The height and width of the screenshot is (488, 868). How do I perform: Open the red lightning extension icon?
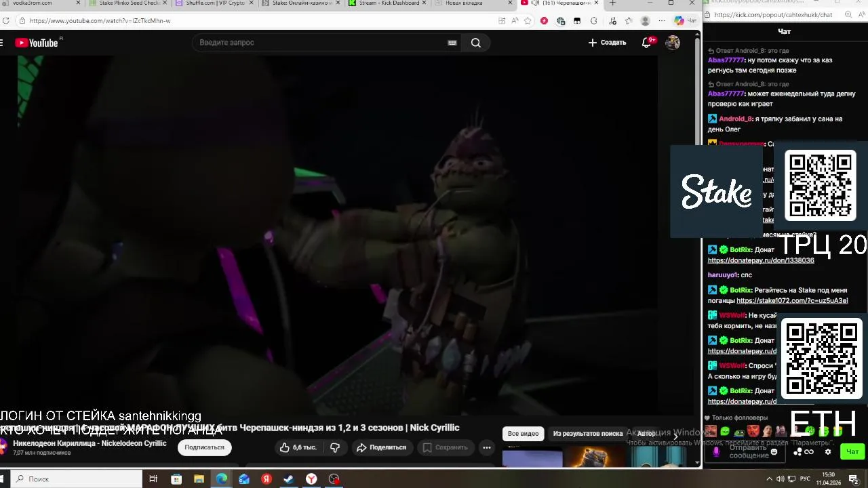pyautogui.click(x=544, y=21)
